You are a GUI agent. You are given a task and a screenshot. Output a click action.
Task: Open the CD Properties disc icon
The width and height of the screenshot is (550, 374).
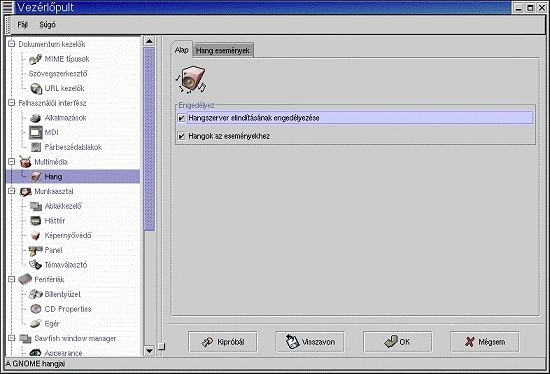click(36, 309)
